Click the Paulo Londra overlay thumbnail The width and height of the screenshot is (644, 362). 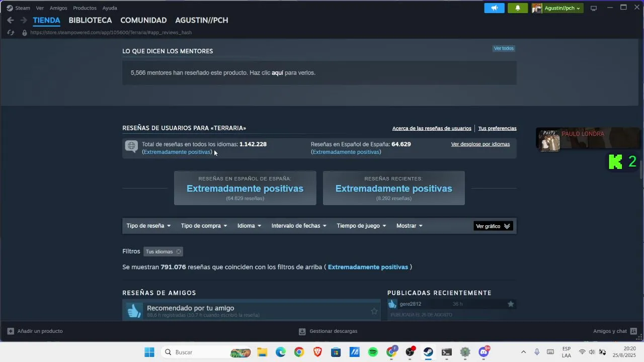[x=549, y=140]
